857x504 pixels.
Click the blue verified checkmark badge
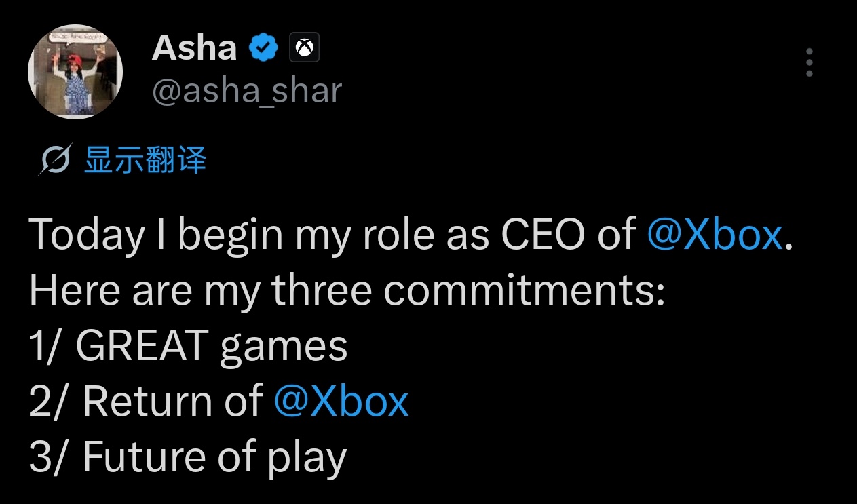264,48
